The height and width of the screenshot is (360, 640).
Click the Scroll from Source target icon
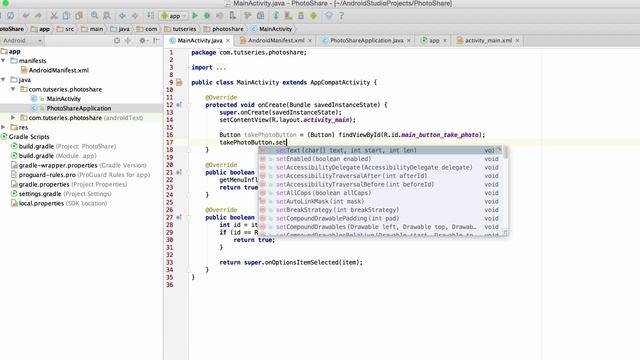117,40
